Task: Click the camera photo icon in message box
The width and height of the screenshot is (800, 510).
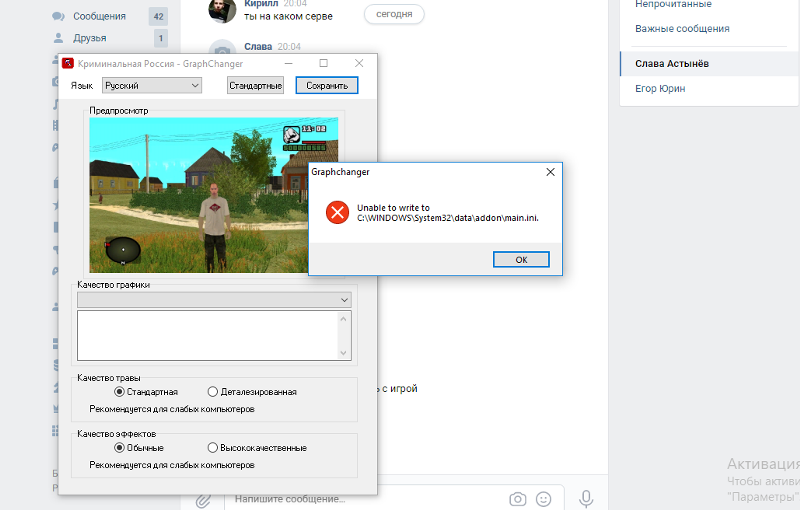Action: tap(517, 498)
